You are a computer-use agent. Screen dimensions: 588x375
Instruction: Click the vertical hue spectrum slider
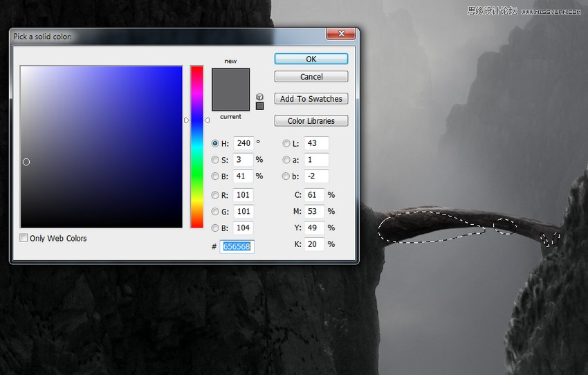pos(197,147)
